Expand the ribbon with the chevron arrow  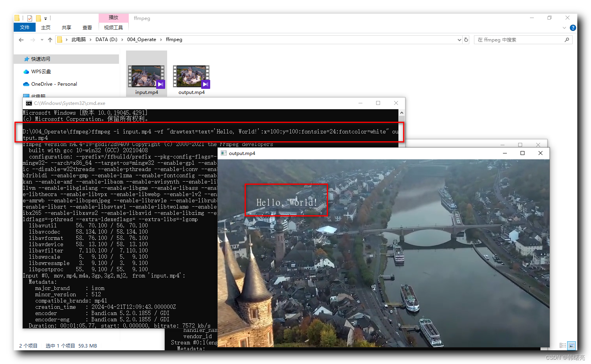click(x=564, y=28)
